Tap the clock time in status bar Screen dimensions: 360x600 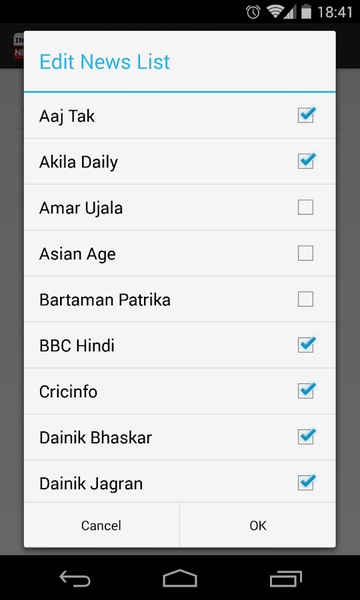pos(335,12)
